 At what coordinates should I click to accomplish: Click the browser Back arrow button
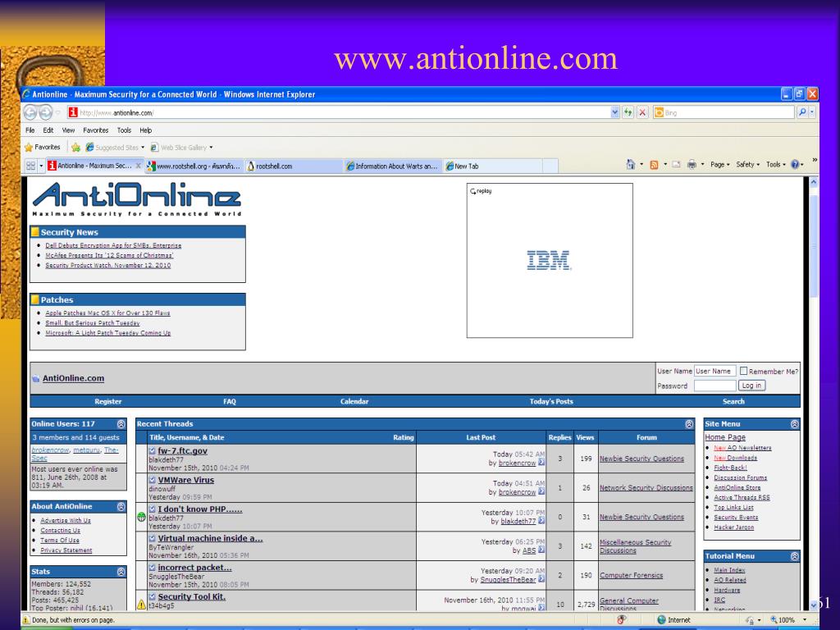[30, 112]
